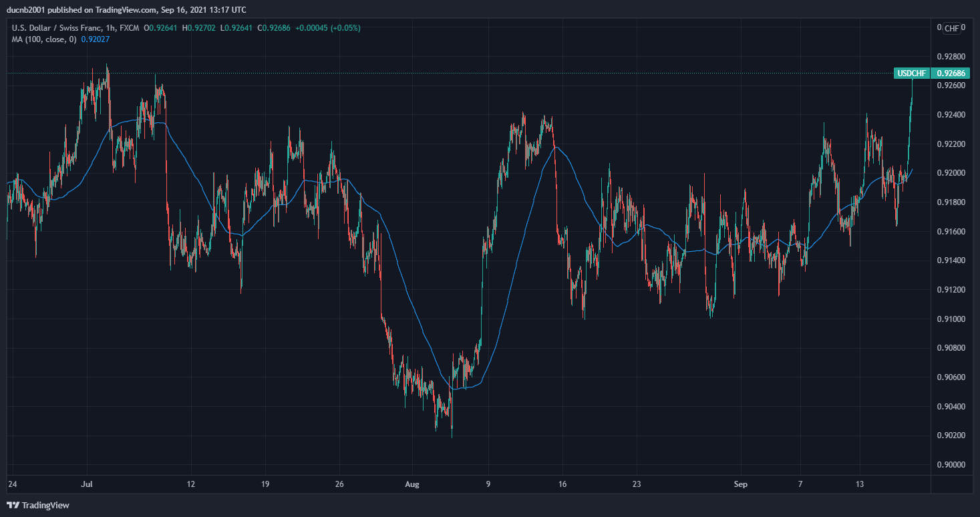Click the 0.92400 price scale label

click(x=951, y=115)
